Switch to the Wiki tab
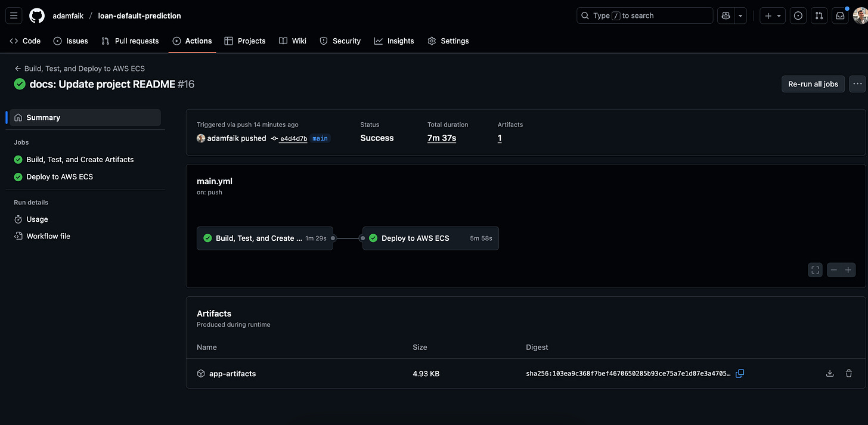This screenshot has height=425, width=868. [293, 41]
